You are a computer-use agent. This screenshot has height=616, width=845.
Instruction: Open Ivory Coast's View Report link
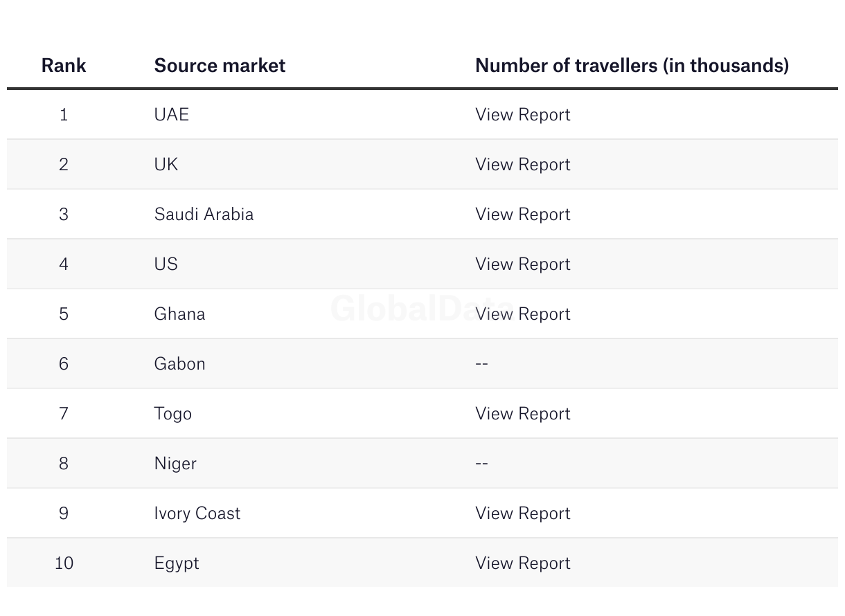[x=522, y=514]
